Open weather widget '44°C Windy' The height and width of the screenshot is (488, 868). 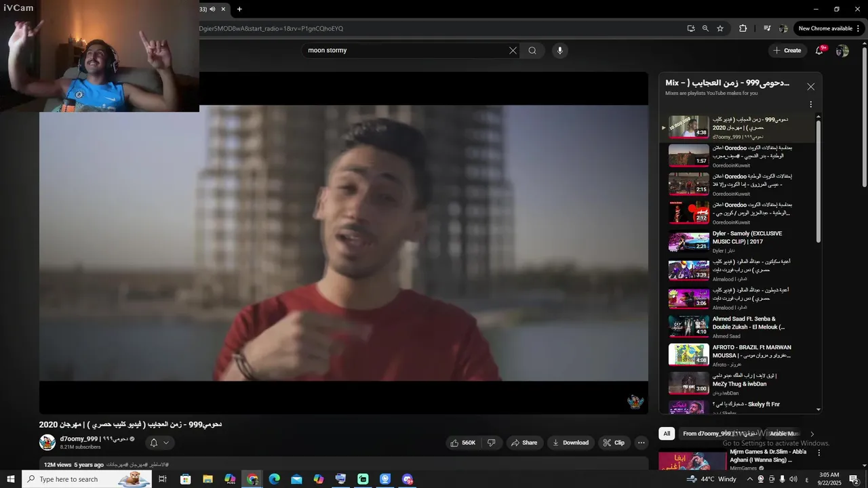(711, 479)
